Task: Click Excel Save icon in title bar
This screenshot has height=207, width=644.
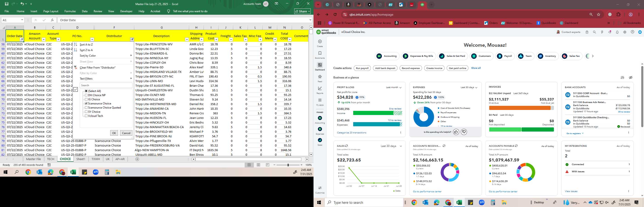Action: pyautogui.click(x=6, y=4)
